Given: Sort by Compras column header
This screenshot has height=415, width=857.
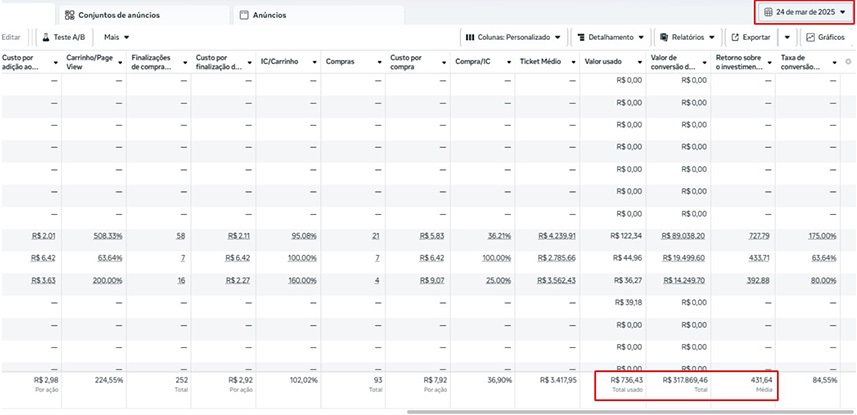Looking at the screenshot, I should (x=339, y=62).
